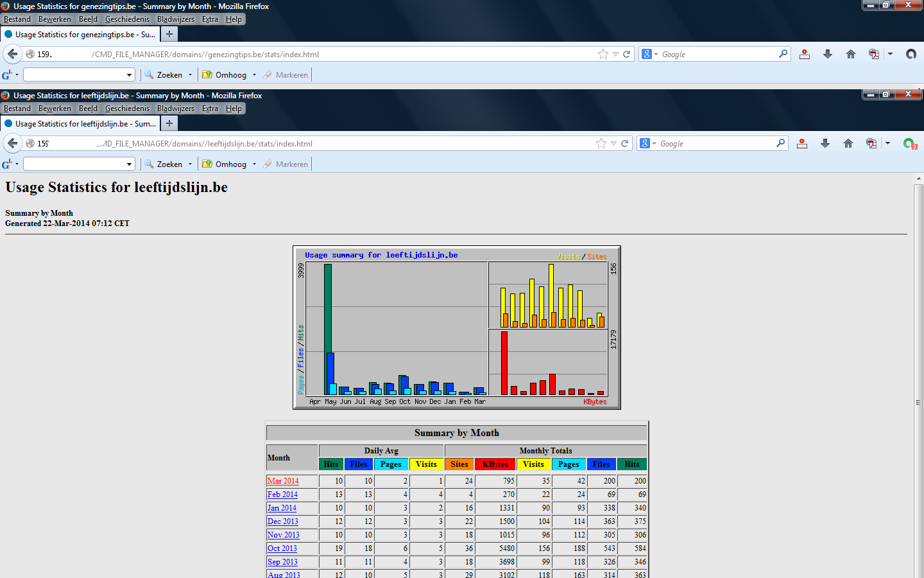Expand PDF converter dropdown arrow in genezingtips window
Viewport: 924px width, 578px height.
[x=890, y=54]
